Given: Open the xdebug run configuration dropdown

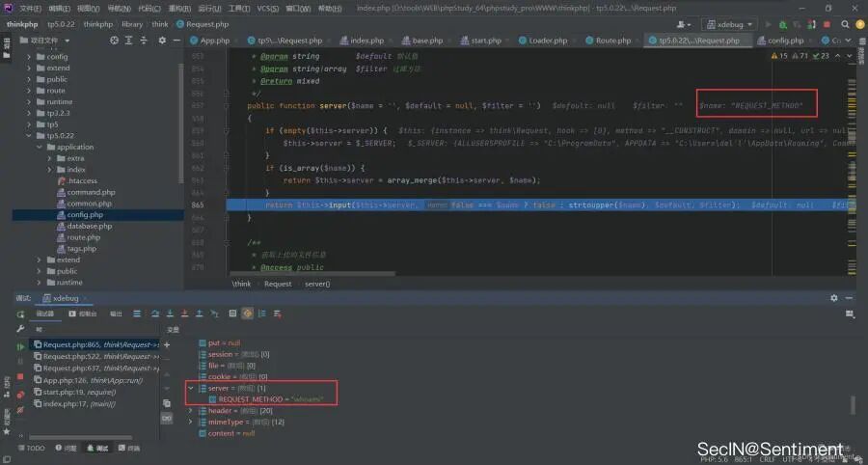Looking at the screenshot, I should pyautogui.click(x=729, y=24).
